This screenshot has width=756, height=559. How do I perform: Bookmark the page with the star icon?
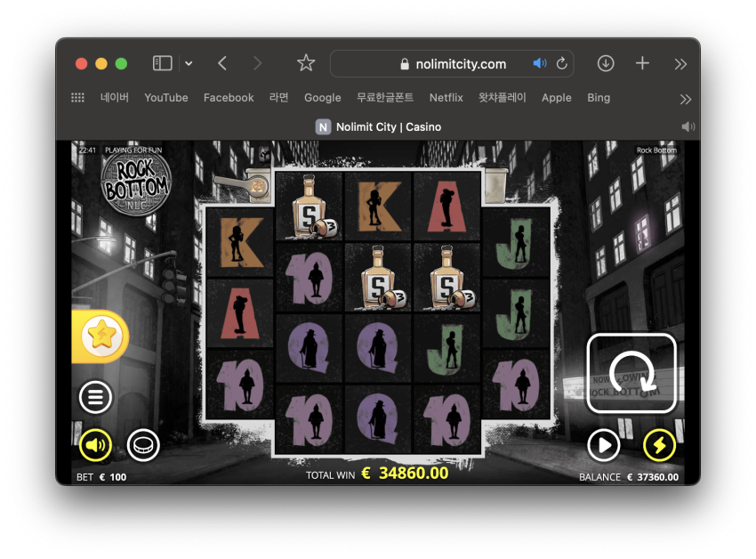[x=306, y=63]
